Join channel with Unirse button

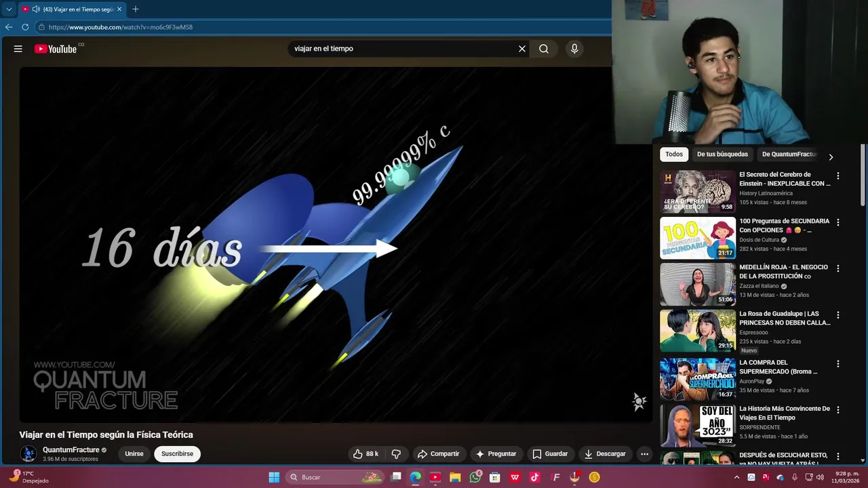[x=134, y=454]
